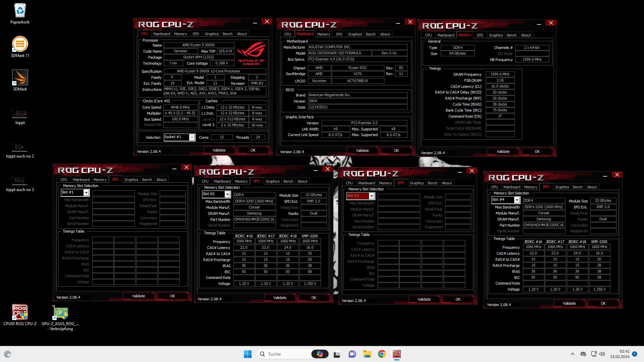Click the Core Speed value 4948.8 MHz
The image size is (644, 362).
pyautogui.click(x=180, y=108)
